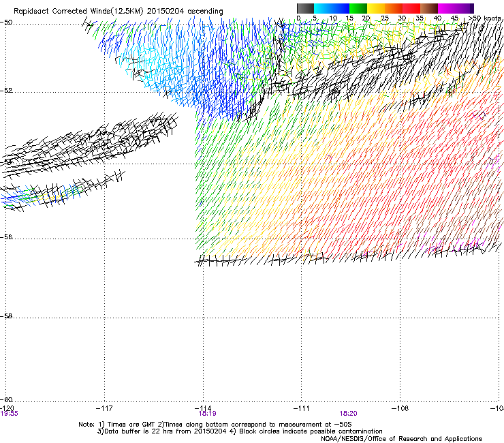Click the cyan 5-10 knots legend swatch
The width and height of the screenshot is (504, 443).
(323, 8)
